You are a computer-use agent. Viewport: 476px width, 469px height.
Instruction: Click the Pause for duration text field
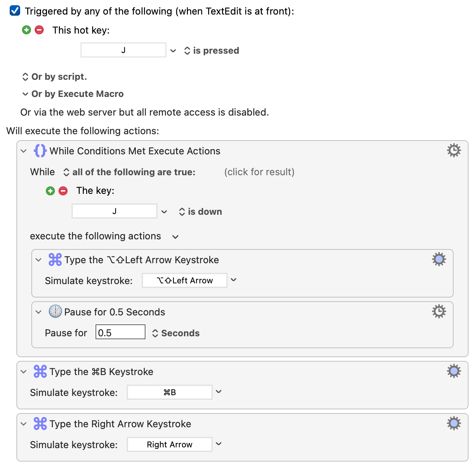point(120,332)
